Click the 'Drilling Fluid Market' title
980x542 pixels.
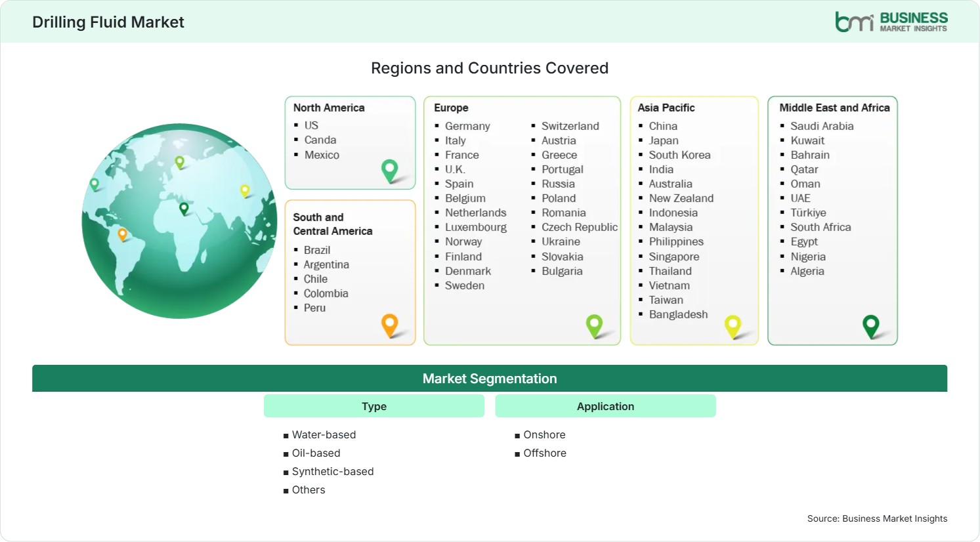click(x=108, y=22)
